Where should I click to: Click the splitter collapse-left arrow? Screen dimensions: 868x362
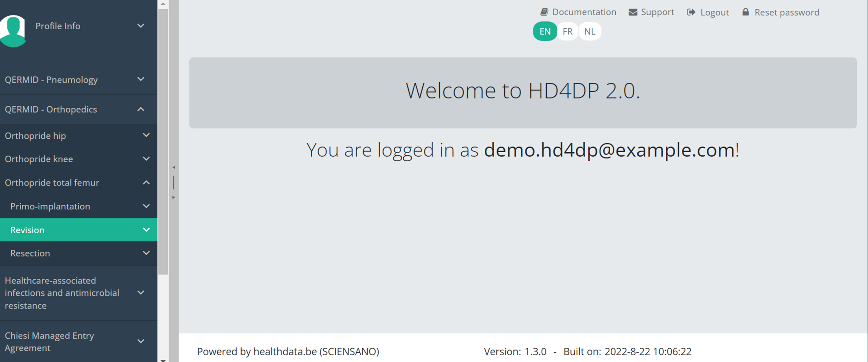(174, 167)
